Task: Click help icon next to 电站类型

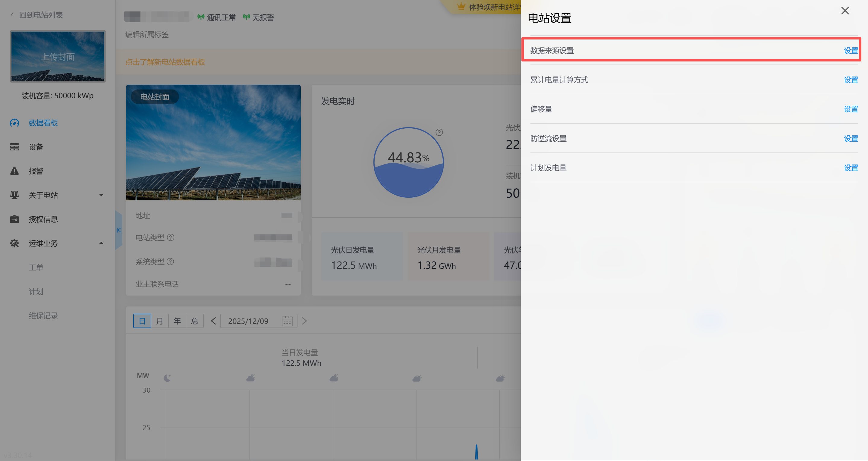Action: coord(171,237)
